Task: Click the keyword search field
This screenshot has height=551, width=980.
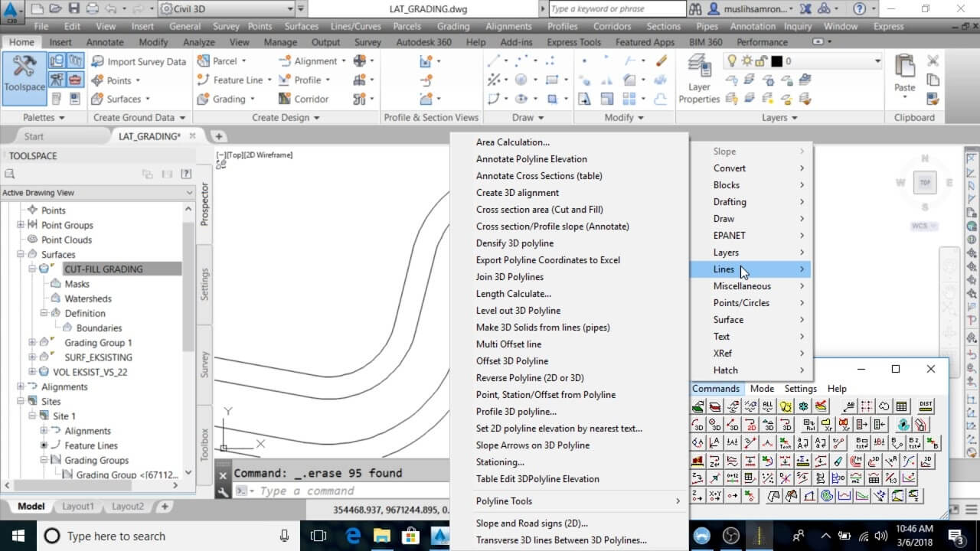Action: [618, 9]
